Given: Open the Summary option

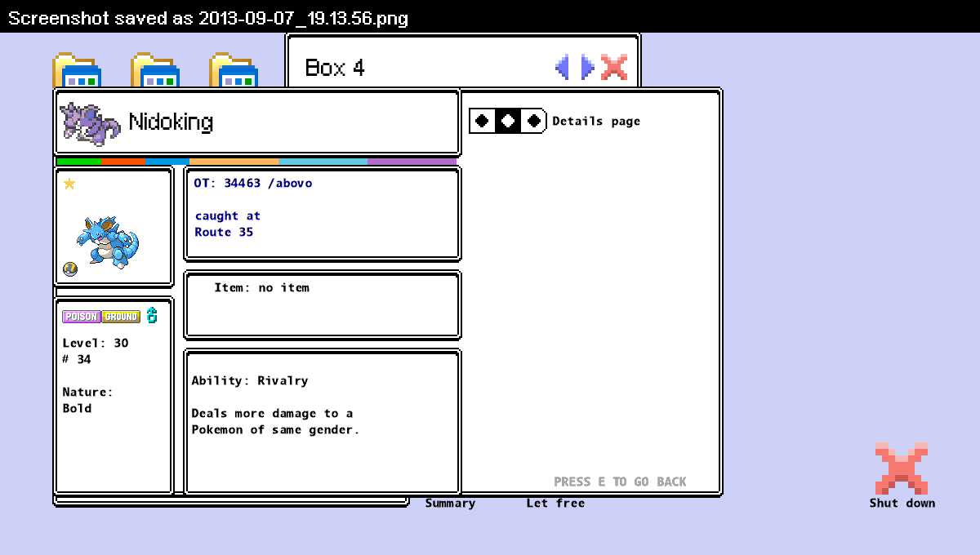Looking at the screenshot, I should 450,504.
